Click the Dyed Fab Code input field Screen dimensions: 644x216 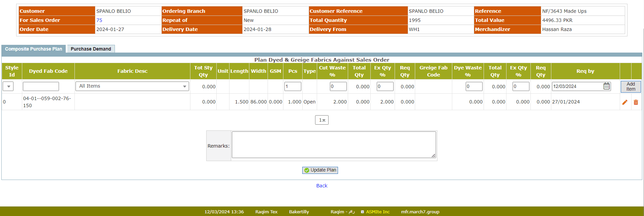tap(41, 87)
